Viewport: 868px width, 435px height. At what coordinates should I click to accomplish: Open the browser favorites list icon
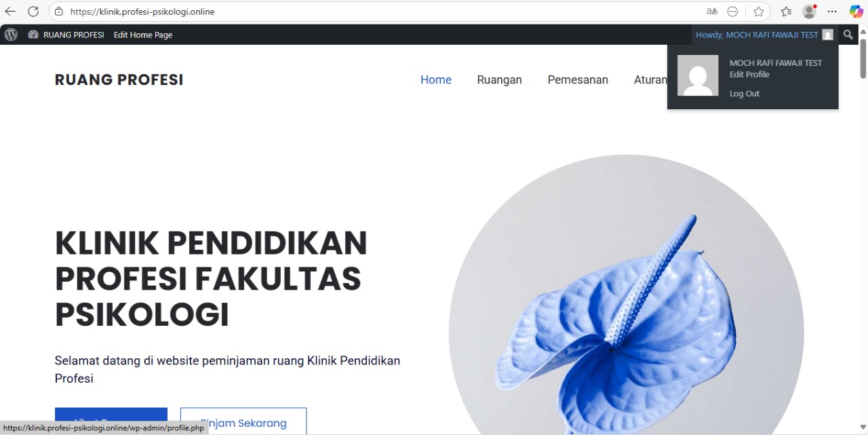tap(786, 12)
